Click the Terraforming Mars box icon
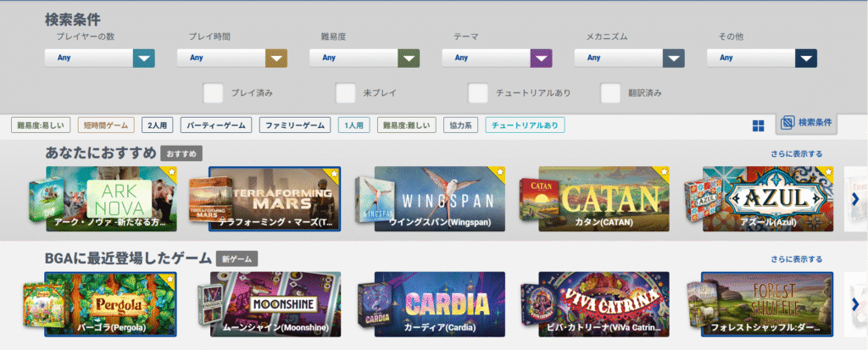This screenshot has width=868, height=350. click(205, 204)
